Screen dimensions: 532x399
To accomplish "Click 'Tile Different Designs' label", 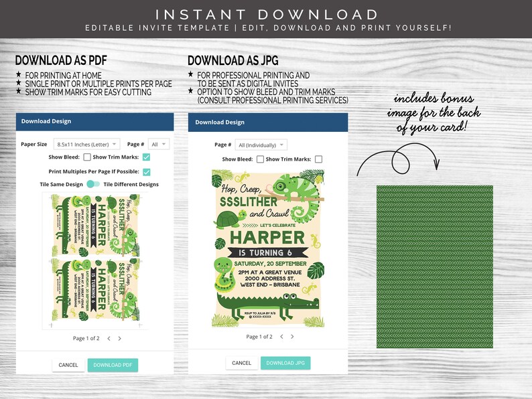I will coord(131,184).
